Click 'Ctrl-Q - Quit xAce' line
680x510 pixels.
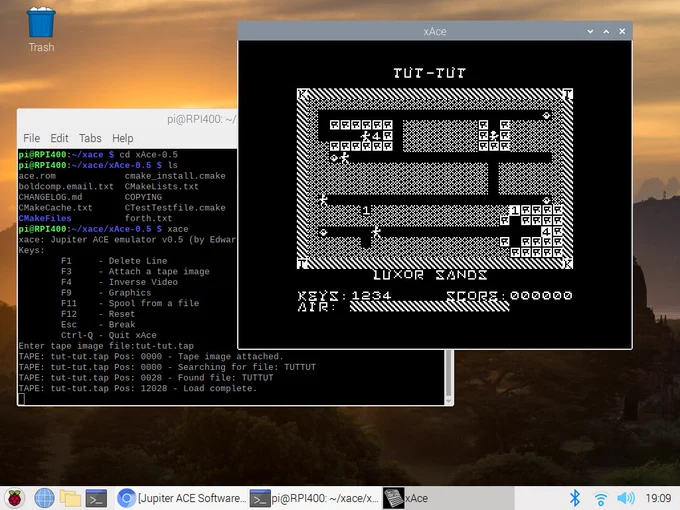point(109,335)
